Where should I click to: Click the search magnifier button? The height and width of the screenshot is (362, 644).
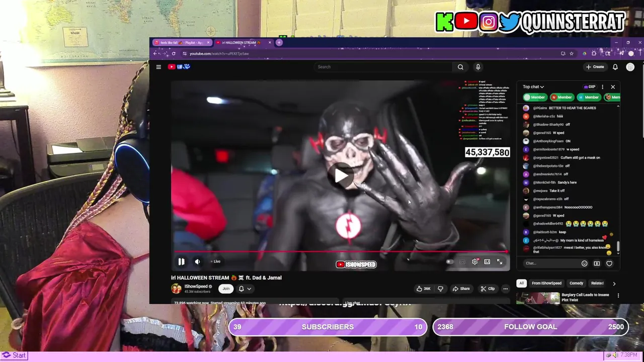coord(460,67)
